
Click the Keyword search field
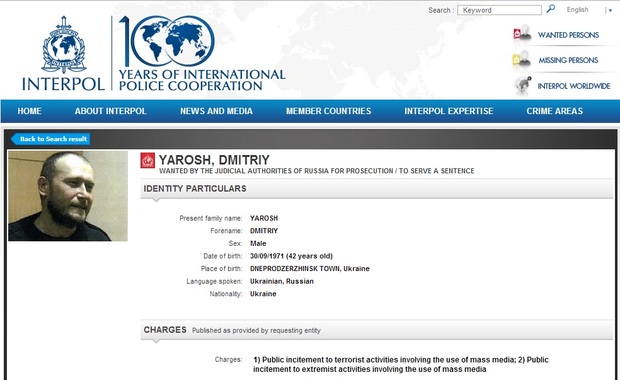(499, 10)
